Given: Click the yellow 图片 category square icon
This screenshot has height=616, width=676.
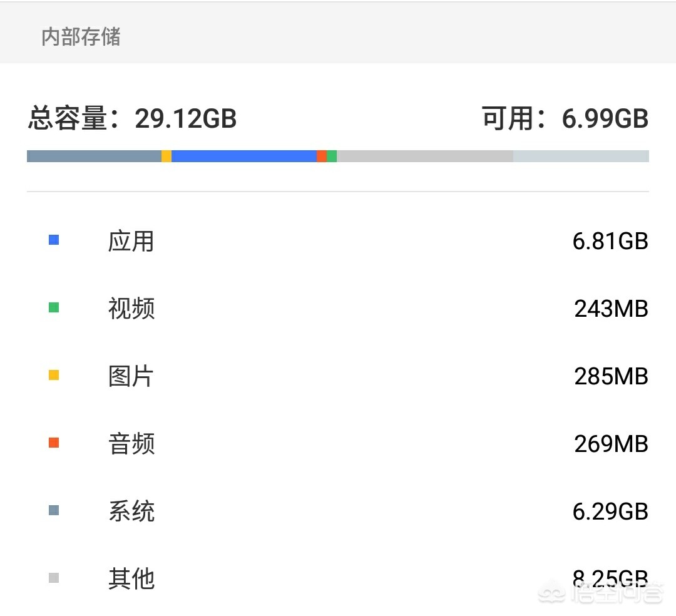Looking at the screenshot, I should 53,375.
